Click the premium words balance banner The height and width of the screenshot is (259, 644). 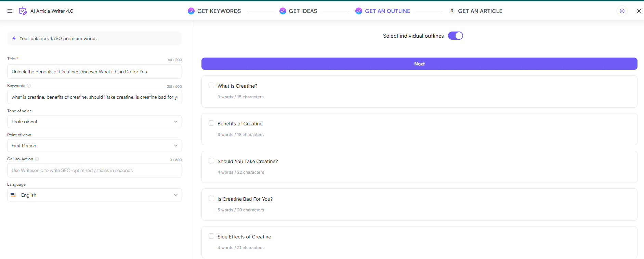coord(94,38)
